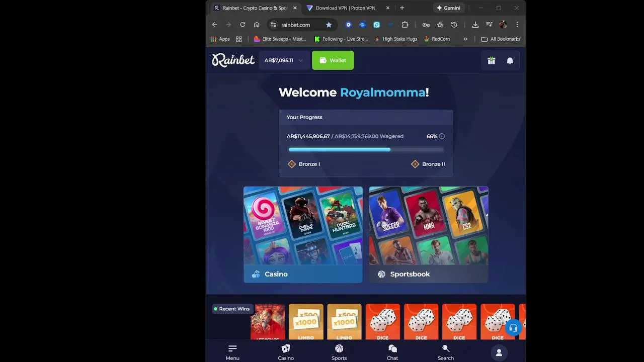Open the Following - Live Stre... bookmark
644x362 pixels.
point(341,39)
